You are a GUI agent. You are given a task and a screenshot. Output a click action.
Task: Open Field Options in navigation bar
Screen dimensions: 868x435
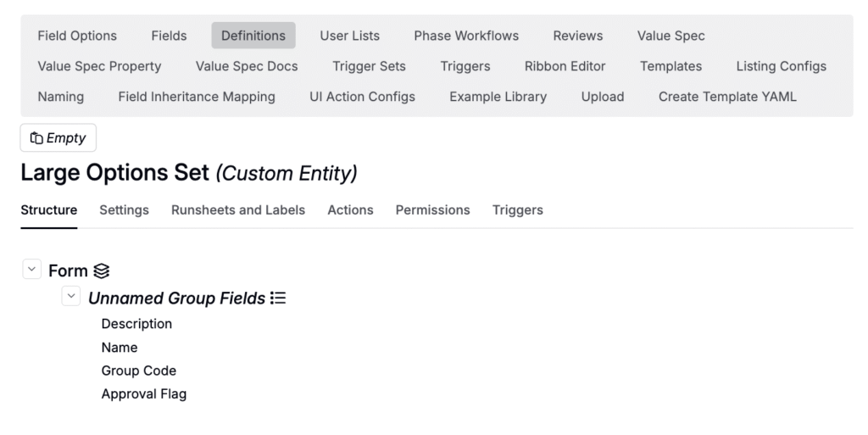click(x=77, y=36)
